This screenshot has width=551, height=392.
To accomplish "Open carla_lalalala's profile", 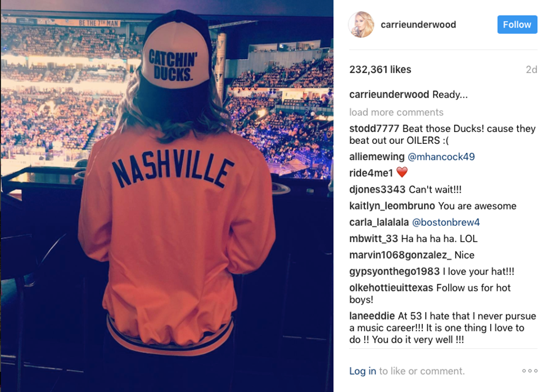I will (379, 222).
